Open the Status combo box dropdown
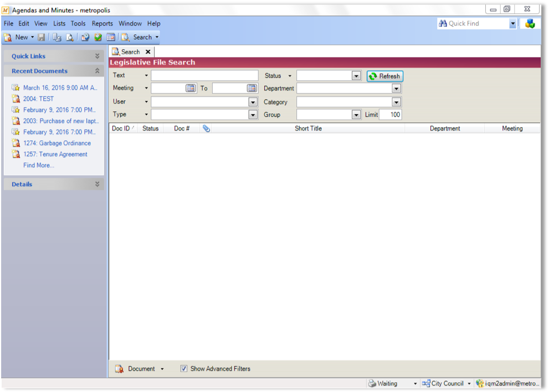The height and width of the screenshot is (392, 549). click(356, 76)
